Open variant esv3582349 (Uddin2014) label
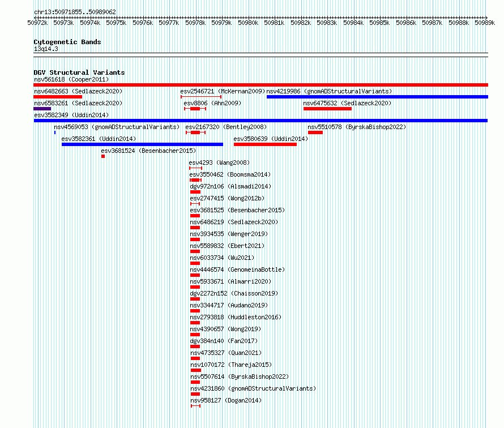Image resolution: width=504 pixels, height=428 pixels. coord(71,115)
